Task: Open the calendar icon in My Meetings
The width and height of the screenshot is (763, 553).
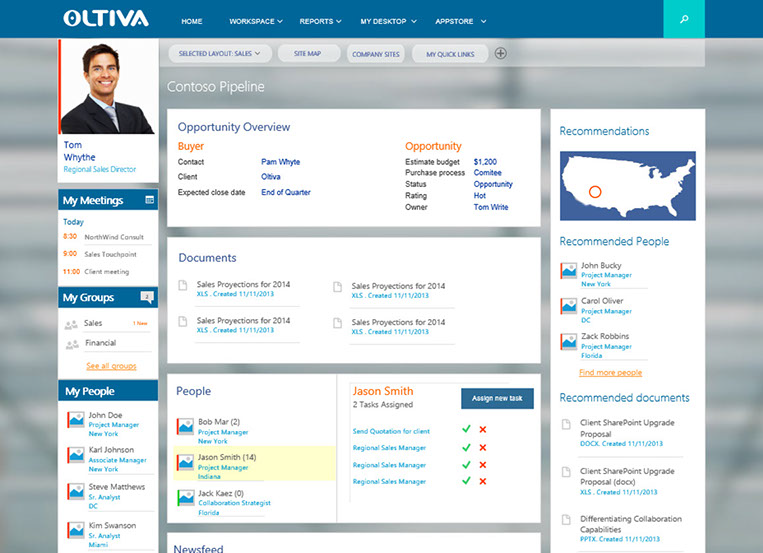Action: click(x=150, y=200)
